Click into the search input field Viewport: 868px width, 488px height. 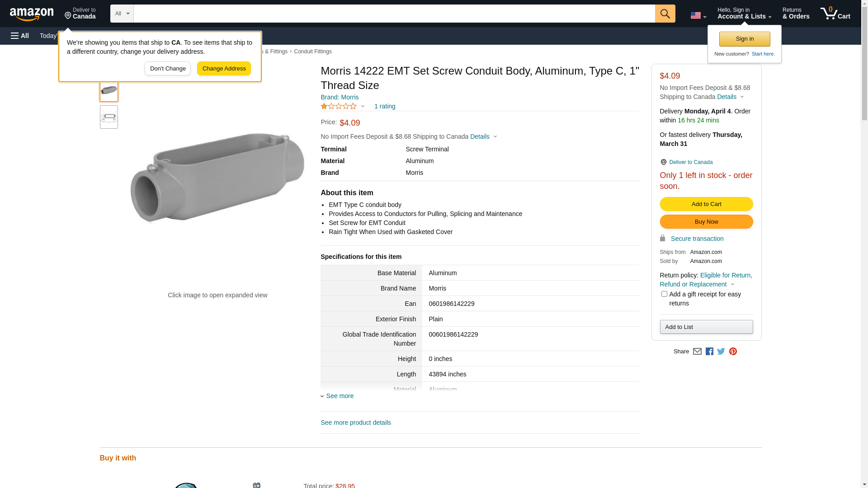click(x=394, y=14)
